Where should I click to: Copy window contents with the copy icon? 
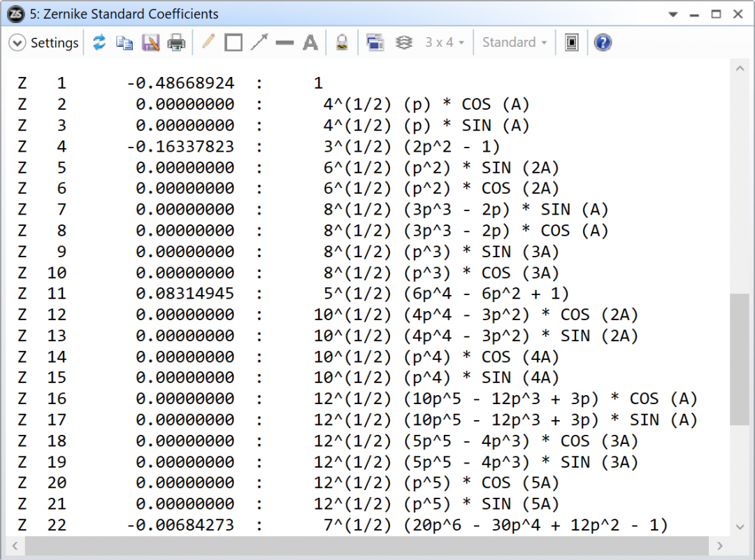(x=124, y=43)
